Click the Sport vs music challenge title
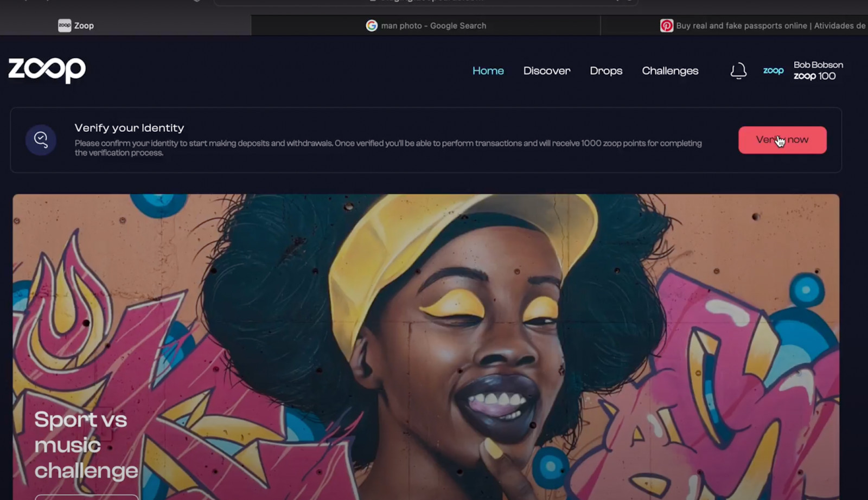 [86, 445]
